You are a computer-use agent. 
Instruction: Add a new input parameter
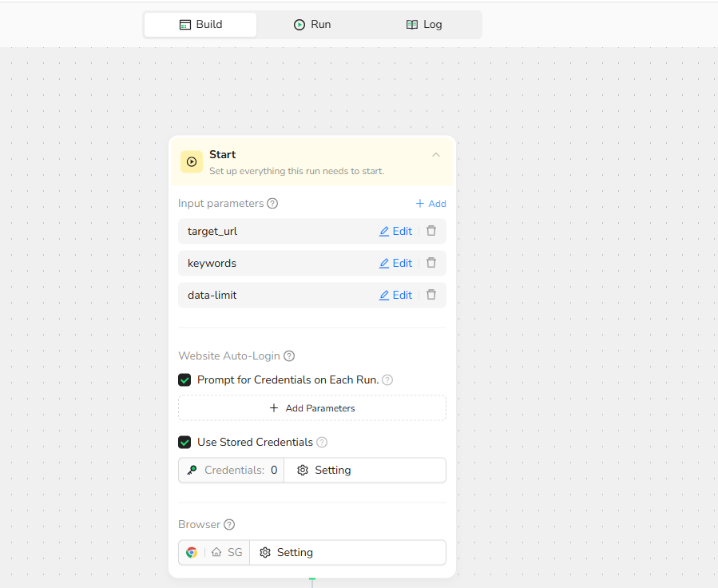430,204
